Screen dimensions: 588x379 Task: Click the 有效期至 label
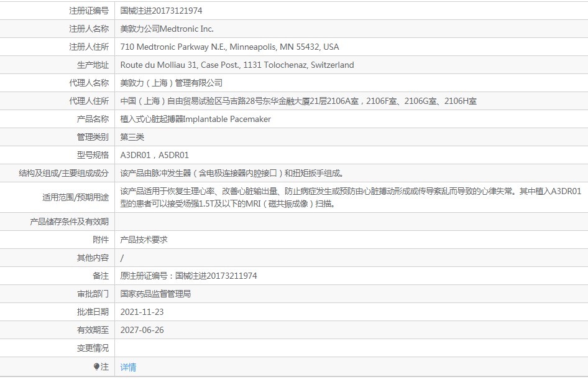pos(93,330)
